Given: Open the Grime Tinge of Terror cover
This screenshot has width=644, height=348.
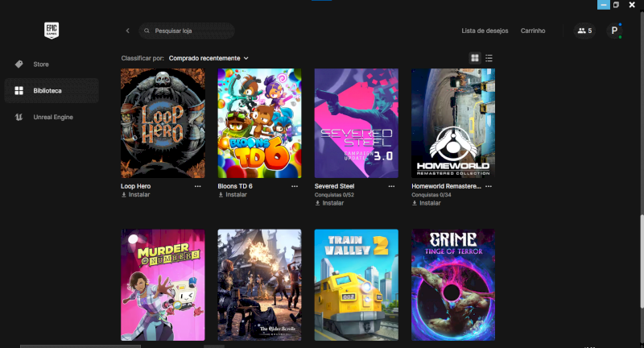Looking at the screenshot, I should click(x=453, y=284).
